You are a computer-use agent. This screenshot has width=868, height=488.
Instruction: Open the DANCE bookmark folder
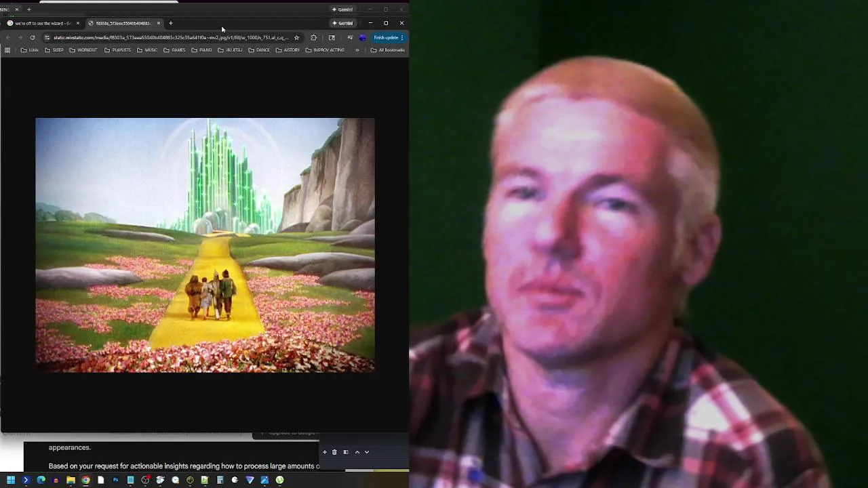pyautogui.click(x=260, y=50)
